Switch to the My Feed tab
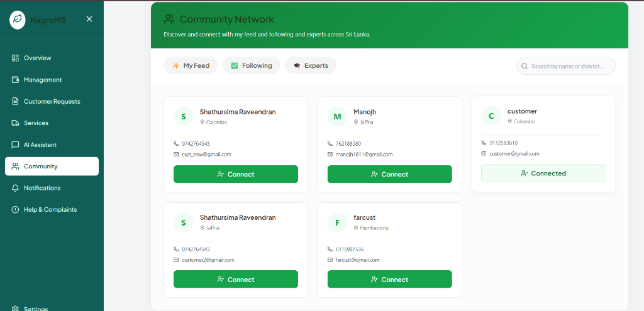 191,65
